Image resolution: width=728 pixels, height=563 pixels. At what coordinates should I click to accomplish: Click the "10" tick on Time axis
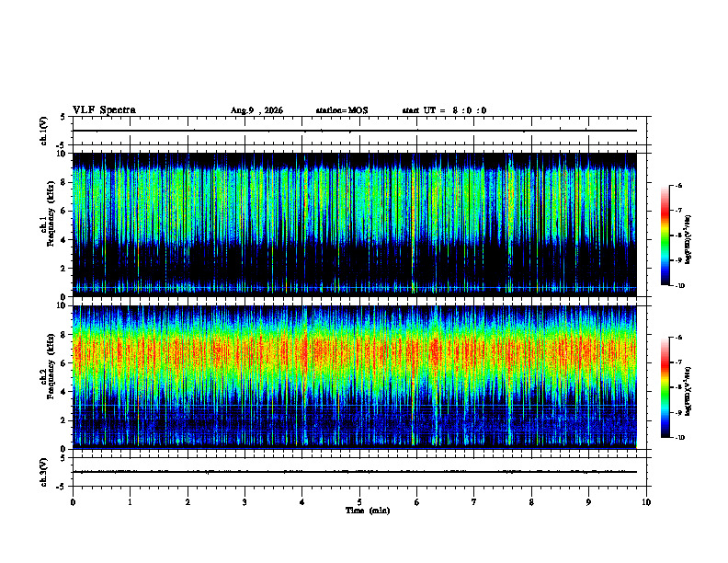click(646, 502)
